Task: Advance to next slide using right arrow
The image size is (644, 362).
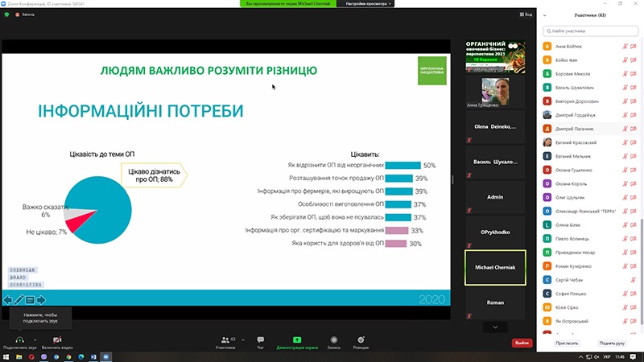Action: pos(41,300)
